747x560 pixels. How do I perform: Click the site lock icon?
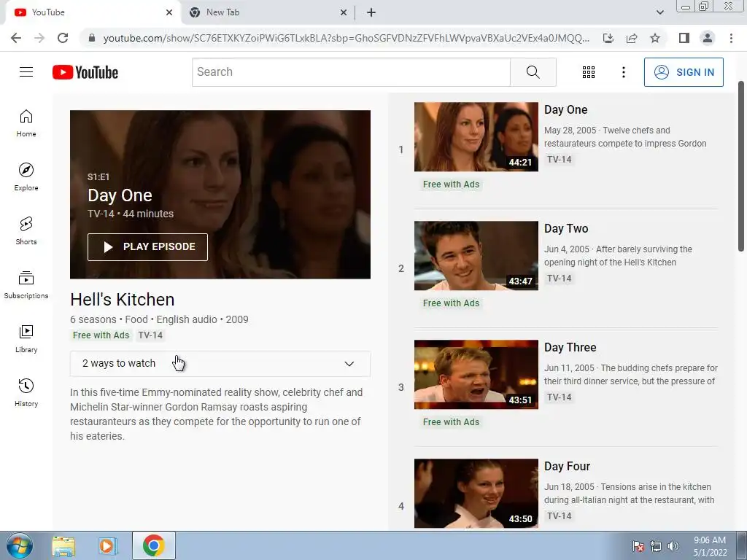92,38
